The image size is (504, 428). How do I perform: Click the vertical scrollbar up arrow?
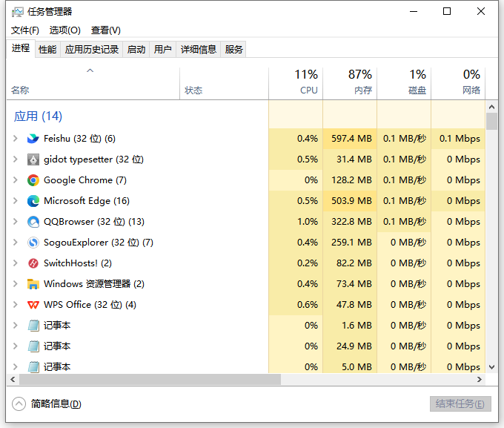(491, 107)
